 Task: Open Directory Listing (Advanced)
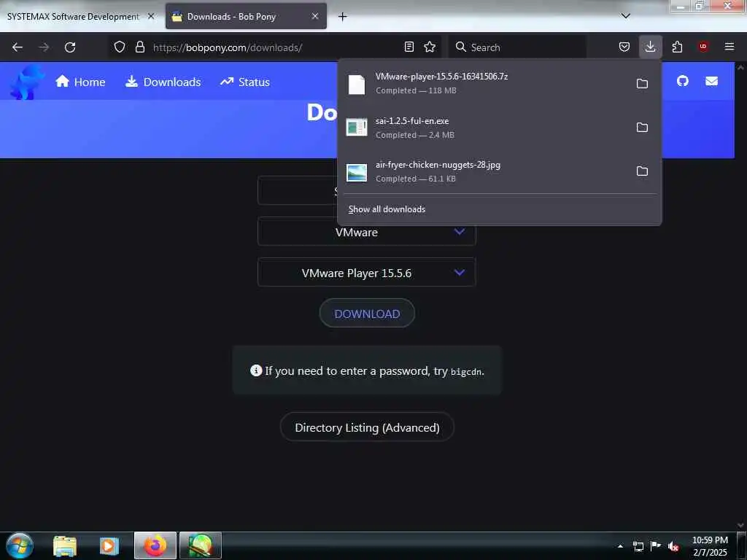tap(367, 427)
